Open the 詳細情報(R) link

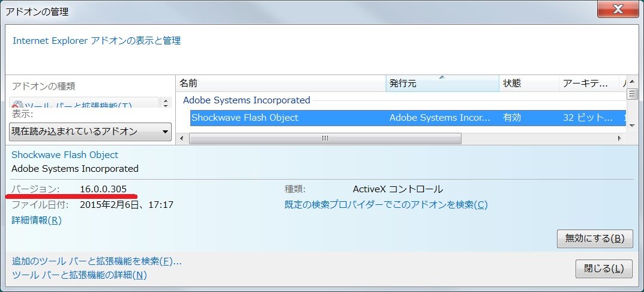[37, 221]
